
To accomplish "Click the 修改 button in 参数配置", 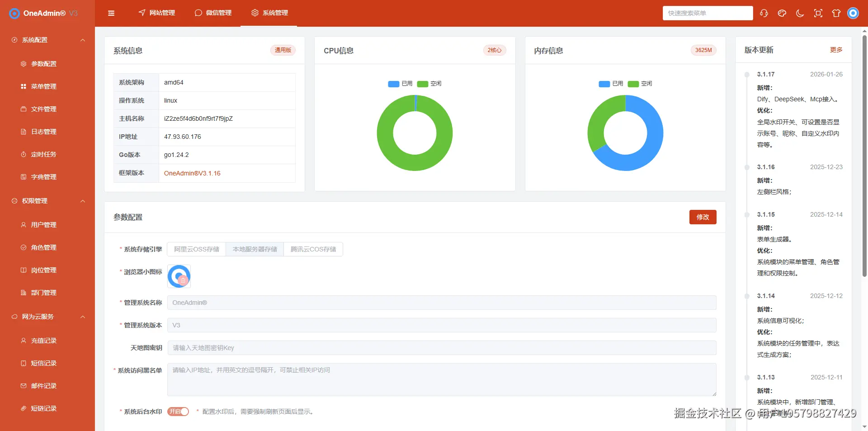I will 702,217.
